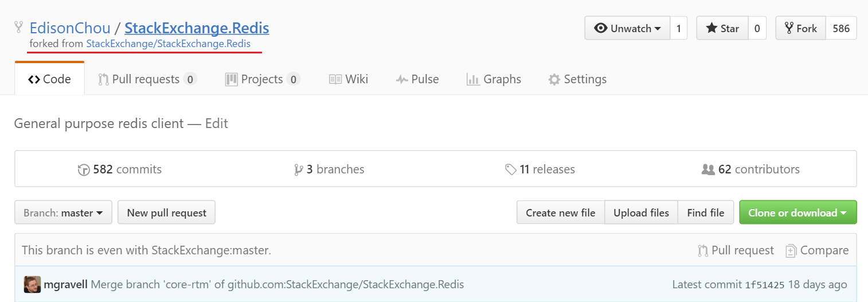Click the branches icon
This screenshot has height=302, width=868.
click(298, 170)
